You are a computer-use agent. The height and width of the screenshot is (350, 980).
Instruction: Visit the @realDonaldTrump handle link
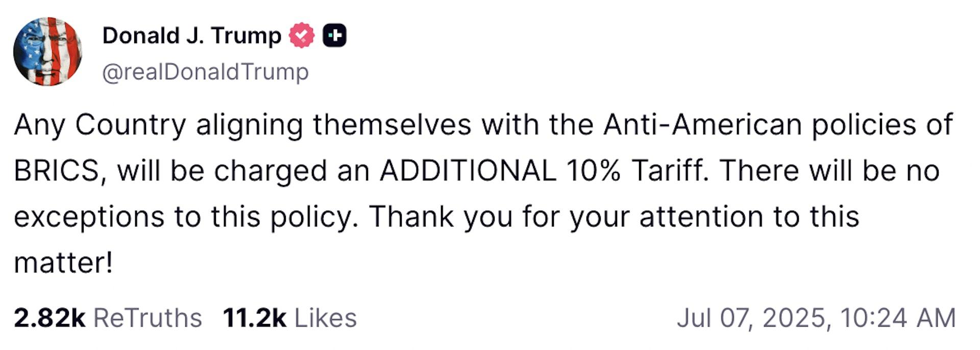click(x=206, y=72)
